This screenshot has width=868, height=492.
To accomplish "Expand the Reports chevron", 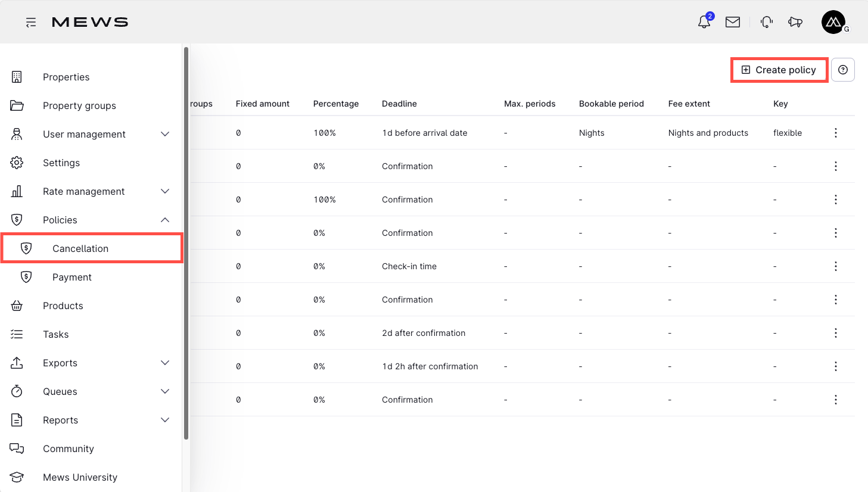I will pos(165,420).
